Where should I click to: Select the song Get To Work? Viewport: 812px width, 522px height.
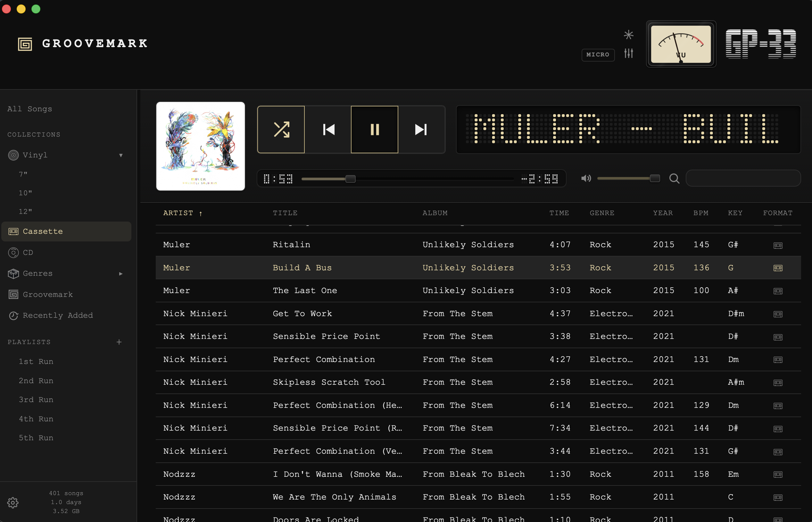(x=478, y=314)
